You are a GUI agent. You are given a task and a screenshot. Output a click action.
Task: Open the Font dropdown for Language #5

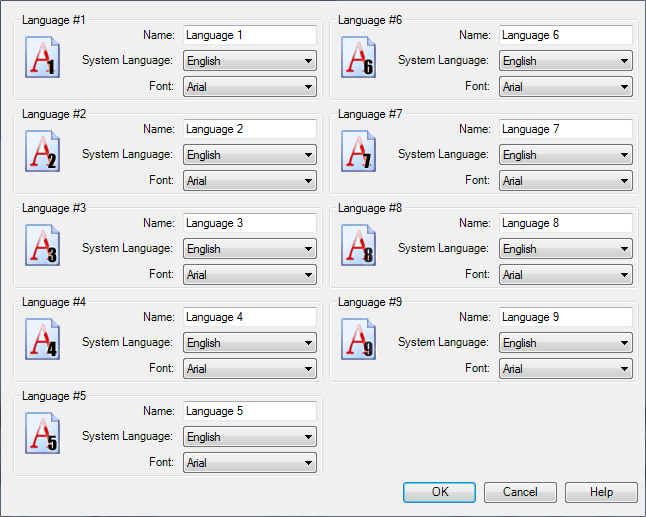pyautogui.click(x=249, y=463)
